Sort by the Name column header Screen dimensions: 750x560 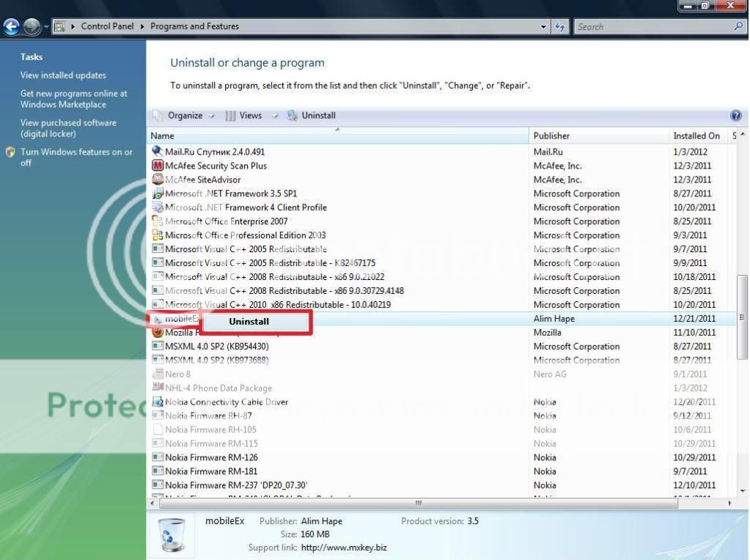coord(339,136)
